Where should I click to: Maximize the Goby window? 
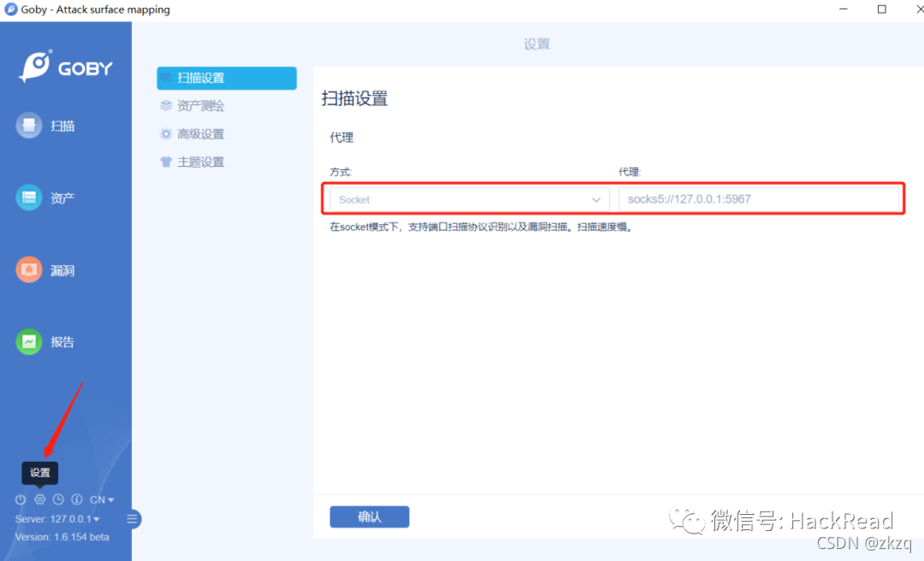pos(881,9)
